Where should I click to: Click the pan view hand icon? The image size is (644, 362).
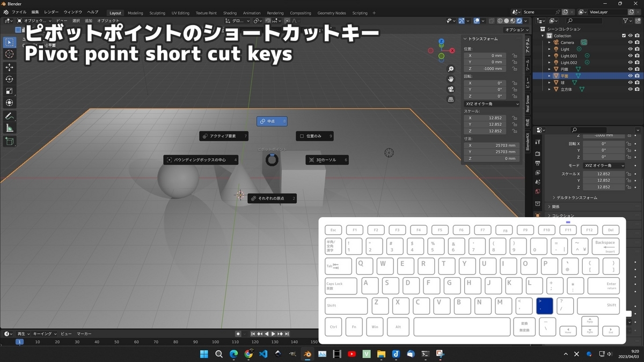(451, 79)
